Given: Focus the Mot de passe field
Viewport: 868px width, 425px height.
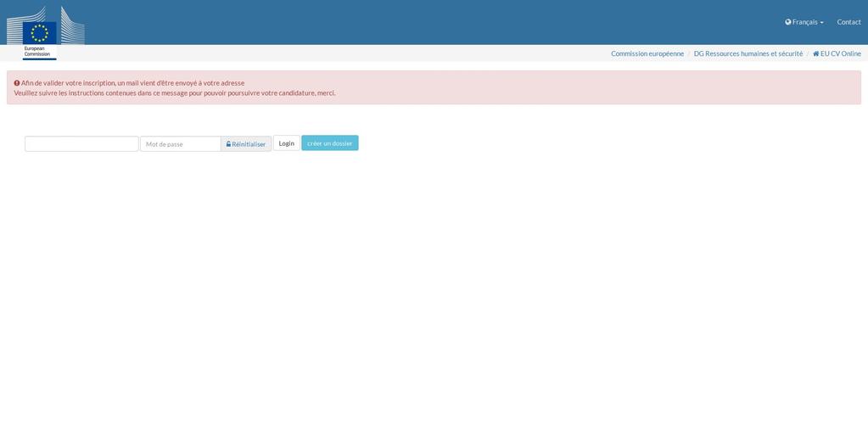Looking at the screenshot, I should pyautogui.click(x=181, y=144).
